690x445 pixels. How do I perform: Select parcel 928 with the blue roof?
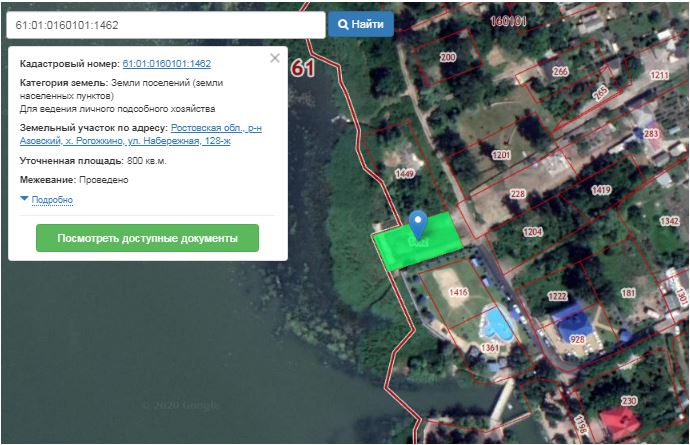(x=577, y=339)
